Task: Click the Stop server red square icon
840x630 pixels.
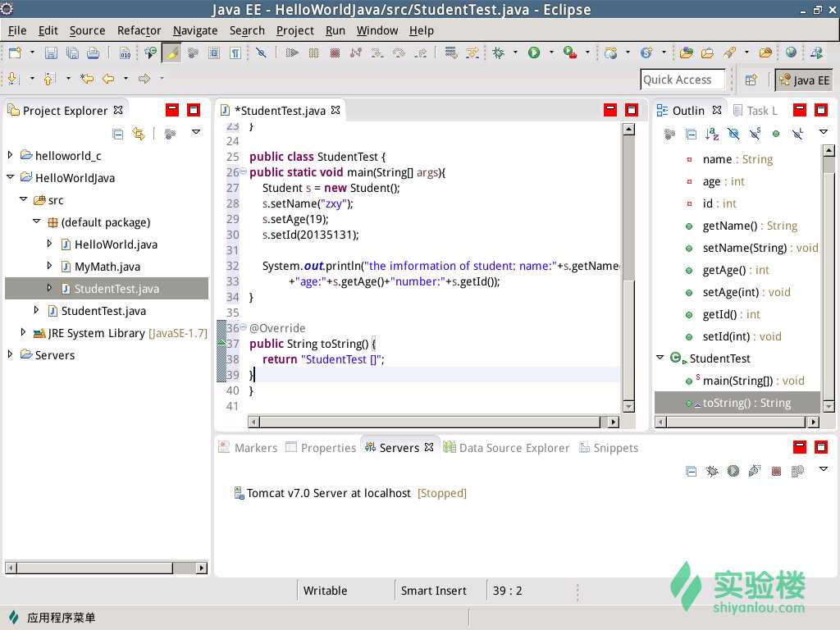Action: tap(776, 472)
